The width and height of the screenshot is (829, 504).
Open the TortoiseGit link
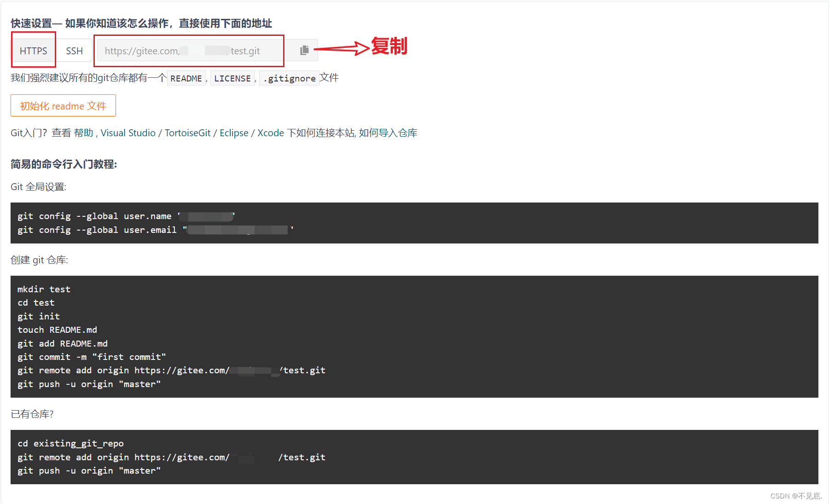click(x=187, y=133)
